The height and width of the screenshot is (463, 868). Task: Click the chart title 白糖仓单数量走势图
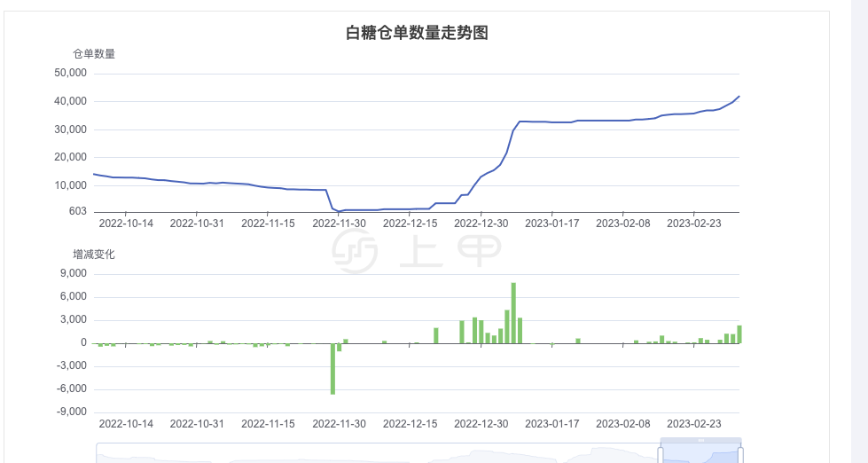(417, 34)
